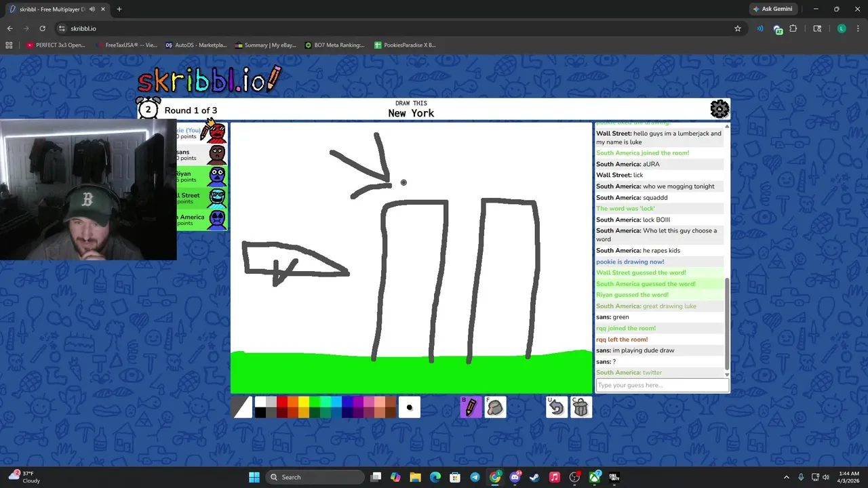
Task: Click the round timer clock icon
Action: click(x=149, y=108)
